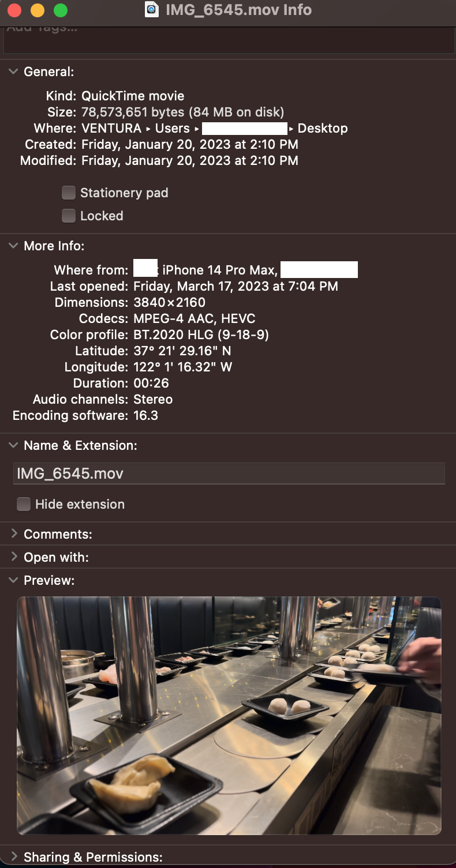Click the QuickTime file icon in title bar
This screenshot has height=868, width=456.
pyautogui.click(x=151, y=10)
